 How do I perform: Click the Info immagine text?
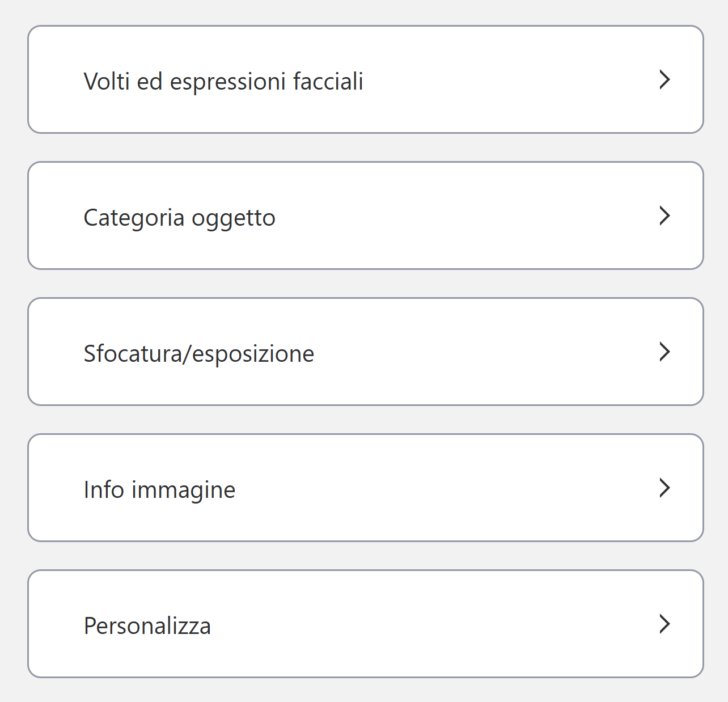[x=159, y=490]
